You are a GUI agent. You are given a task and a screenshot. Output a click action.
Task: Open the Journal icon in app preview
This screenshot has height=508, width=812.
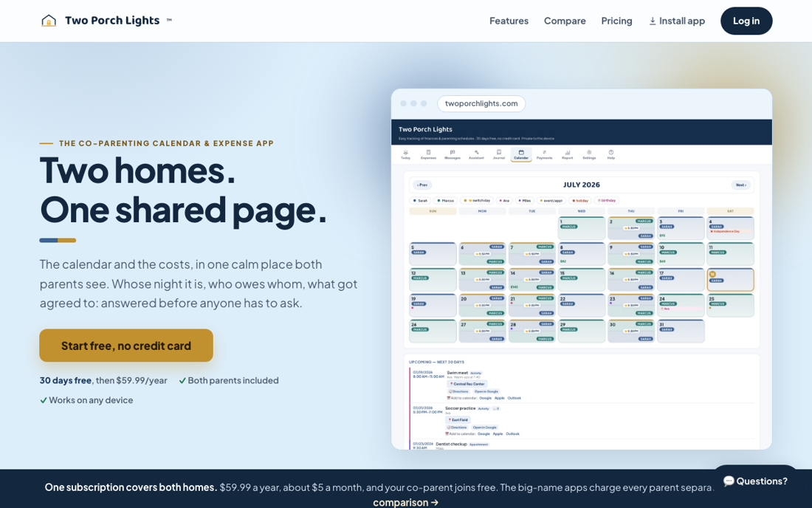[x=499, y=152]
